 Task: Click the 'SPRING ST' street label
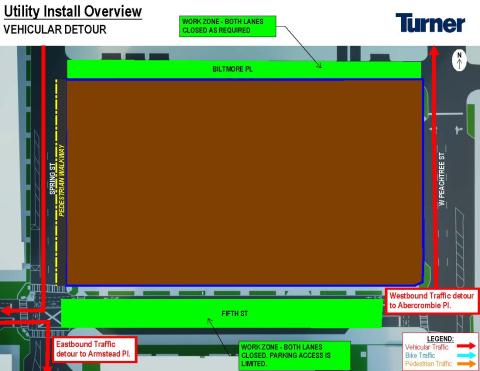click(53, 179)
